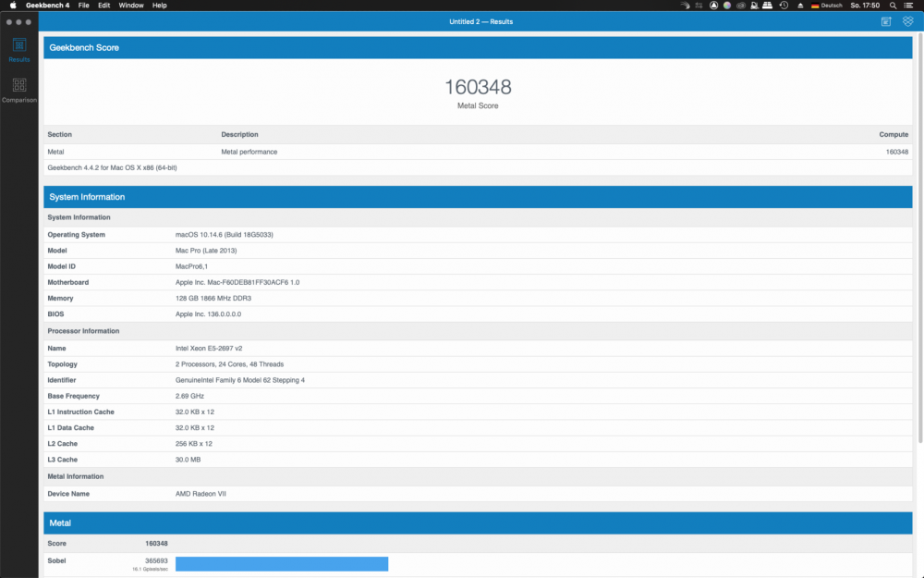Click the upload results toolbar icon
Screen dimensions: 924x578
886,21
